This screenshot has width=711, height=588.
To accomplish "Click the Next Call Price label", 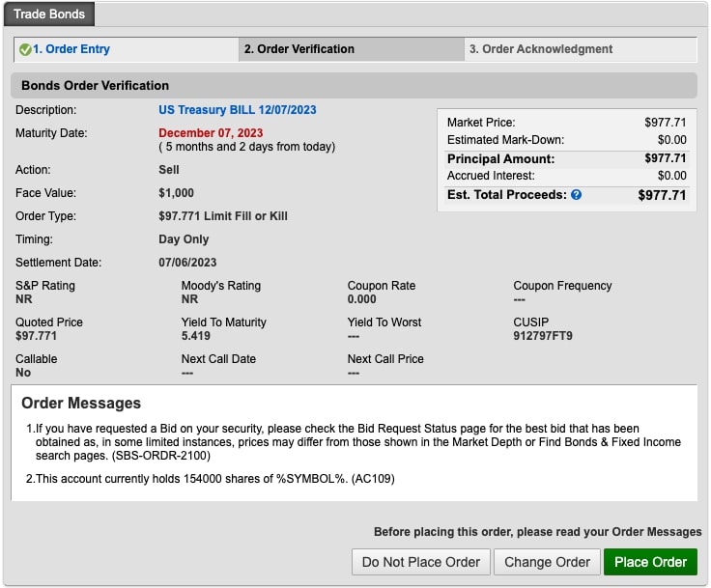I will click(385, 359).
